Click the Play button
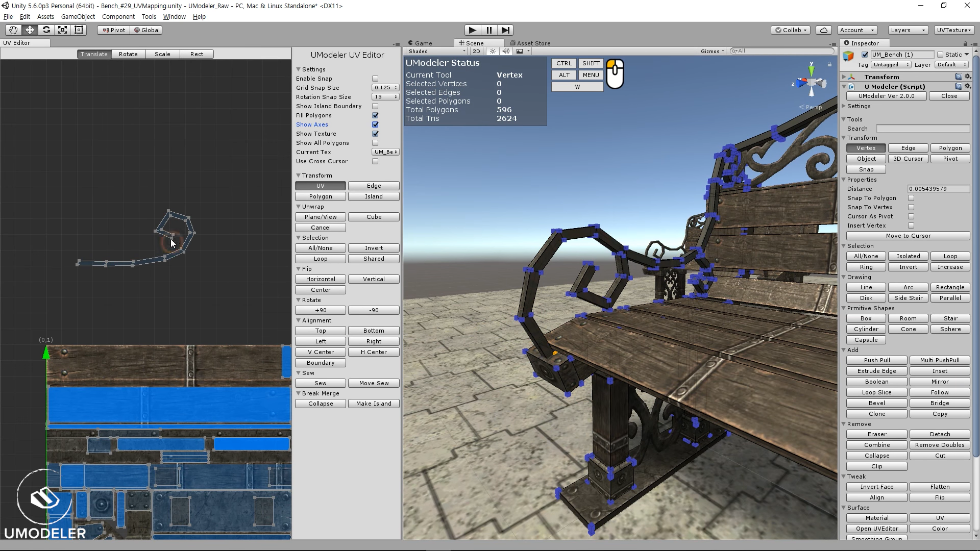 point(473,30)
